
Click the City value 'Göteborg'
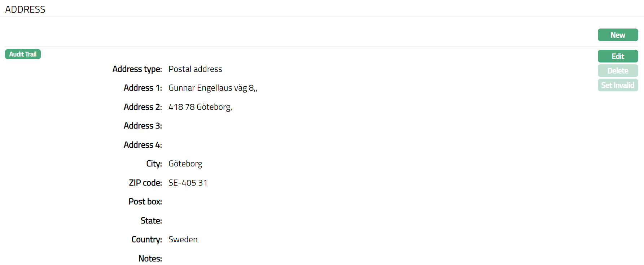[x=185, y=164]
